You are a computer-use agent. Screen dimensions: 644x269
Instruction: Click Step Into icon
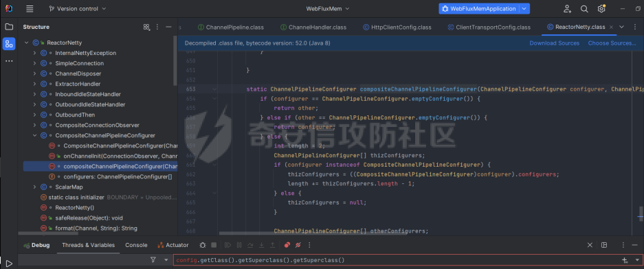(261, 245)
